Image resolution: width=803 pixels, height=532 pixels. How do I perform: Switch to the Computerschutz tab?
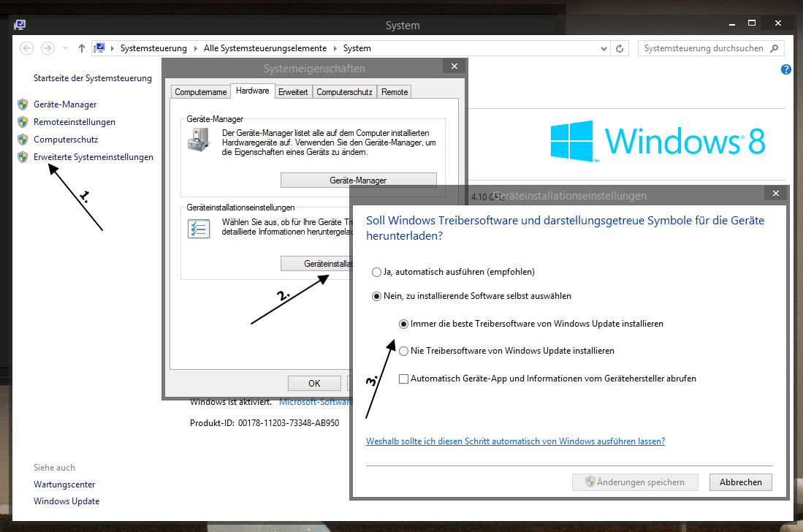coord(344,91)
